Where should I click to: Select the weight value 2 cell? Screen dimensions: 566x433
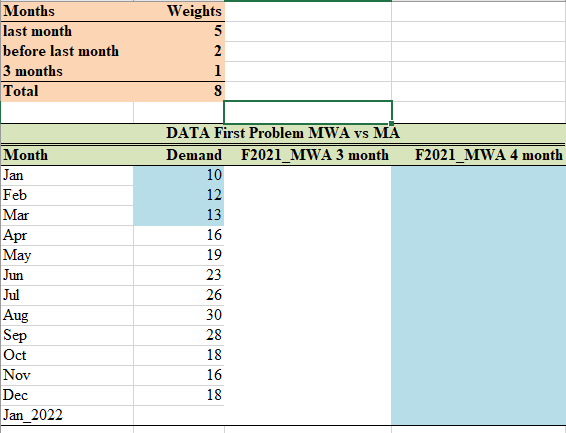click(179, 51)
